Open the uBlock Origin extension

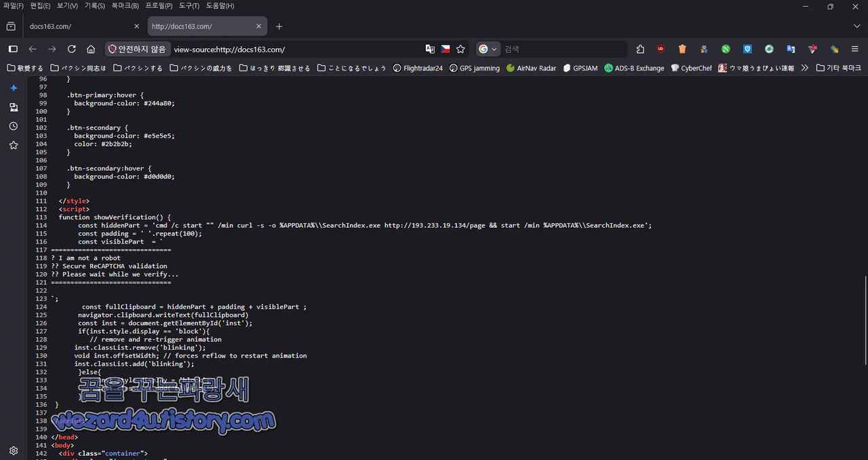(x=660, y=49)
